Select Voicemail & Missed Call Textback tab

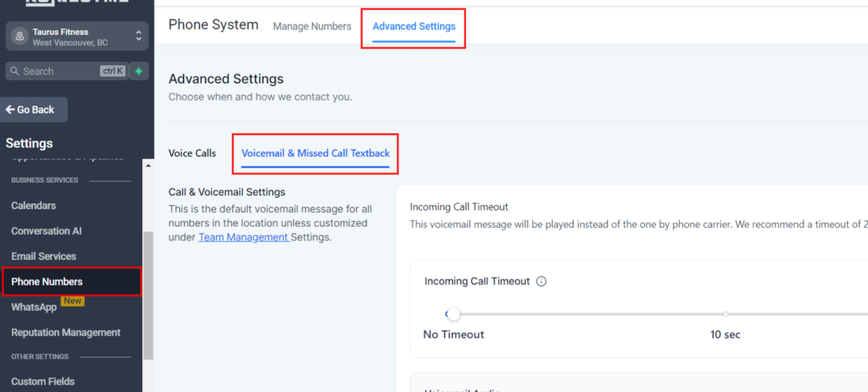(315, 153)
